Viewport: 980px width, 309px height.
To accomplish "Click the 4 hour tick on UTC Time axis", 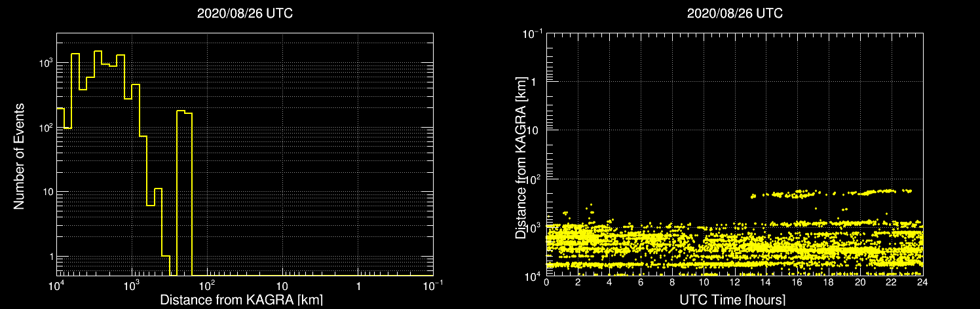I will click(x=609, y=283).
